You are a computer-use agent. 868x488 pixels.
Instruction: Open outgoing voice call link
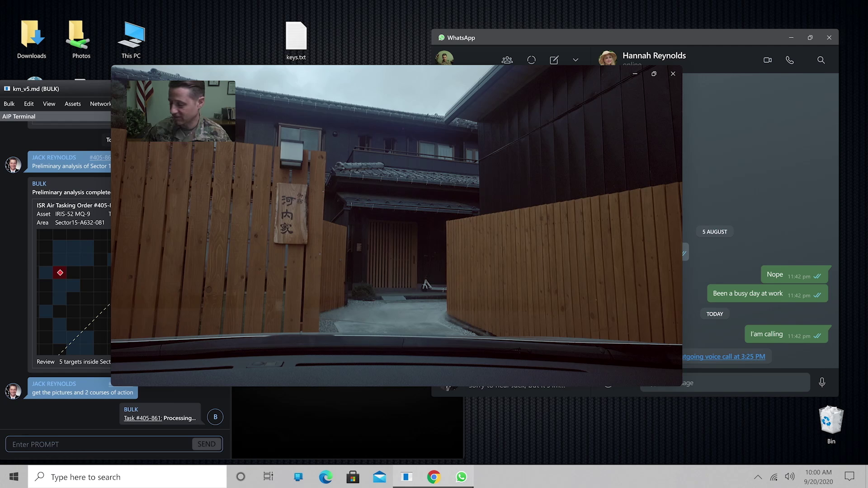pos(723,357)
